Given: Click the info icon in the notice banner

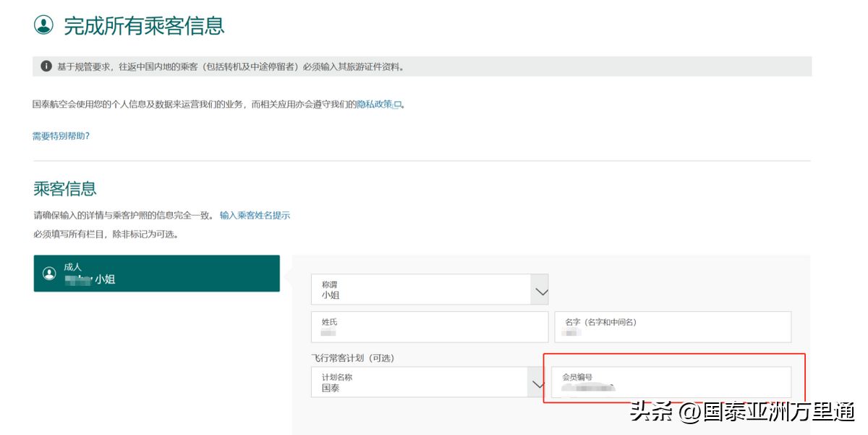Looking at the screenshot, I should tap(46, 67).
